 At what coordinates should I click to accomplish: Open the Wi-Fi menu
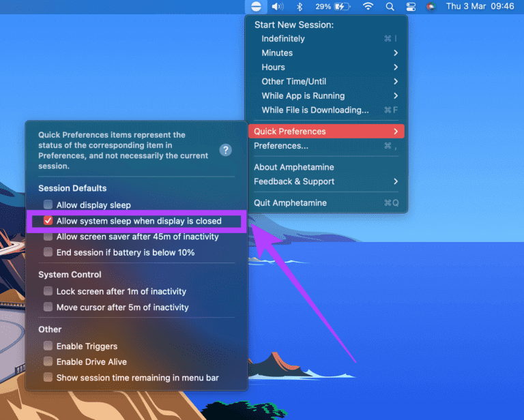click(368, 6)
